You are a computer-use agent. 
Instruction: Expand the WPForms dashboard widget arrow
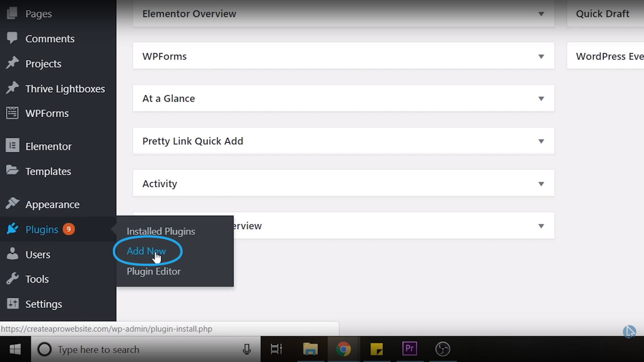pos(541,57)
